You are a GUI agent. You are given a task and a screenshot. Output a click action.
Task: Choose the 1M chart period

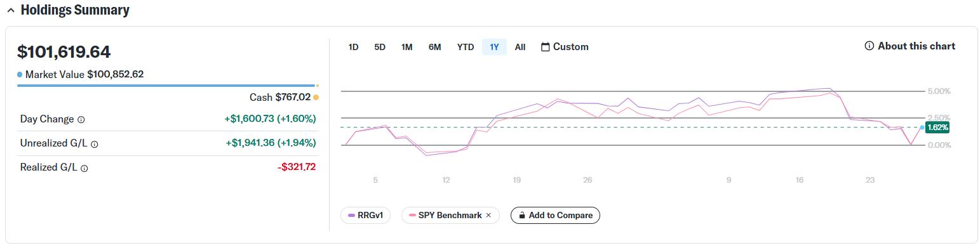(x=407, y=47)
